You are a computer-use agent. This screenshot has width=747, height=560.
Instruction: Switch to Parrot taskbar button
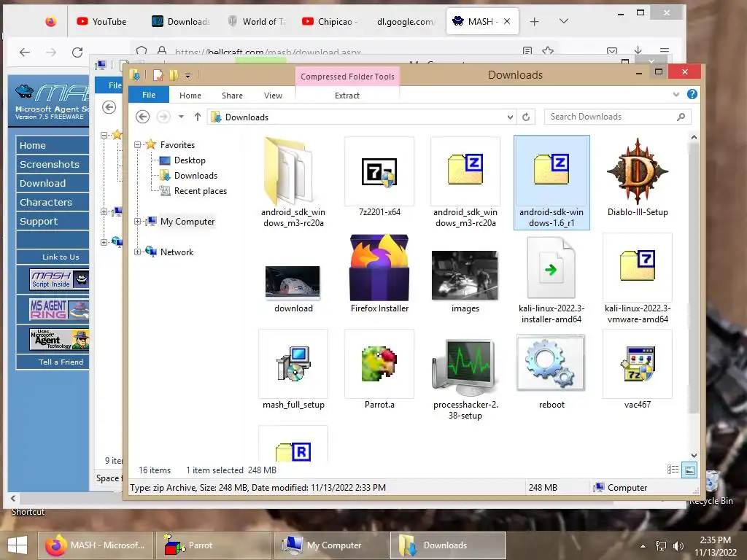click(214, 545)
